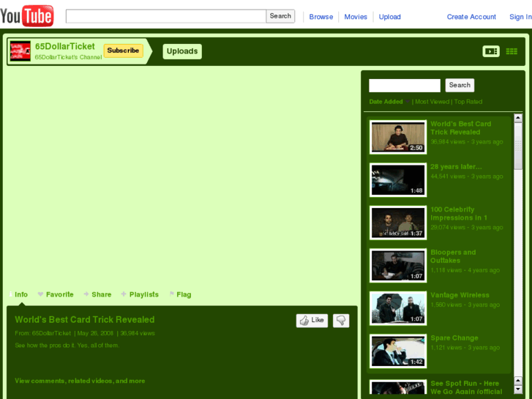Click scrollbar down arrow in video list

[518, 389]
